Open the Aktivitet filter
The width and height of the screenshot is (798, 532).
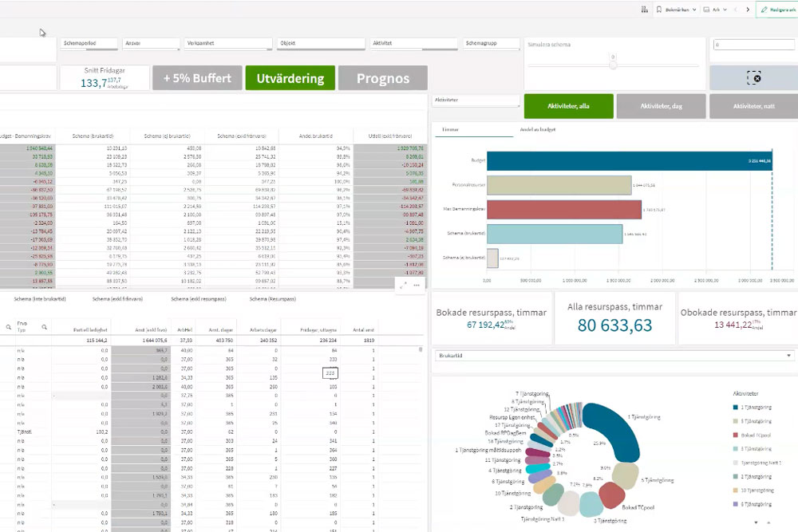click(414, 44)
